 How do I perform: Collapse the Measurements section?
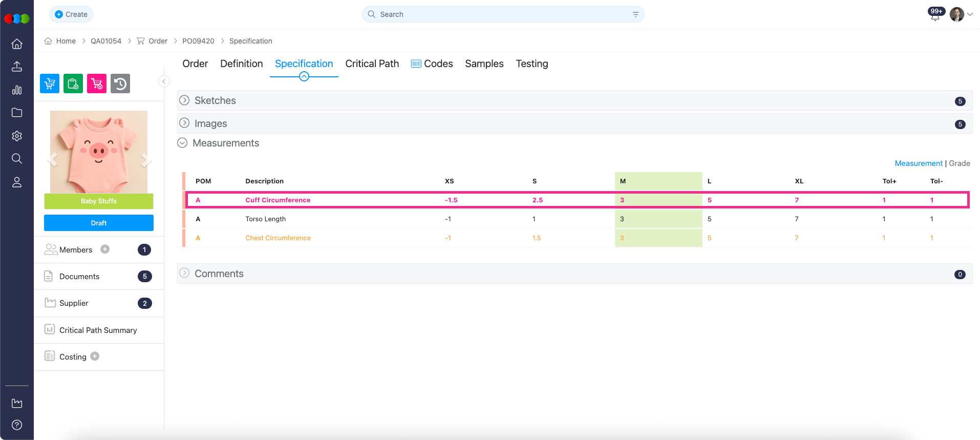click(182, 143)
